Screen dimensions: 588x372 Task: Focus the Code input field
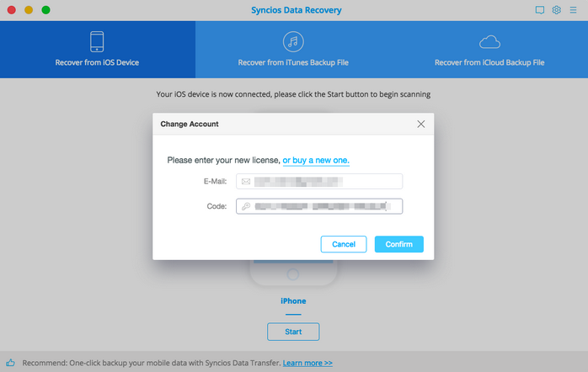pyautogui.click(x=324, y=206)
